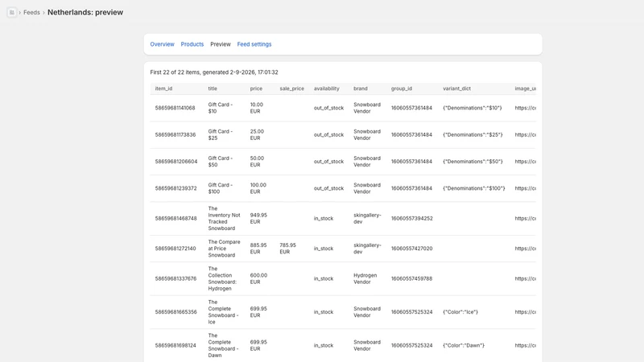Click the 100.00 EUR price cell
Viewport: 644px width, 362px height.
point(258,188)
